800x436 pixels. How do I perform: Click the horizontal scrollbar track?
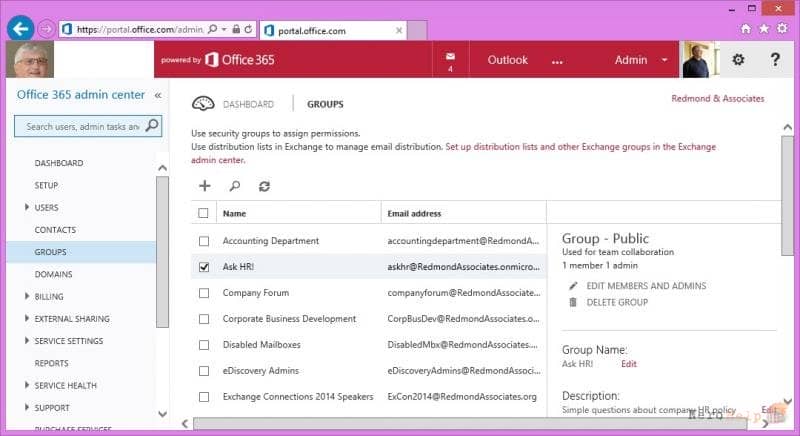point(469,423)
